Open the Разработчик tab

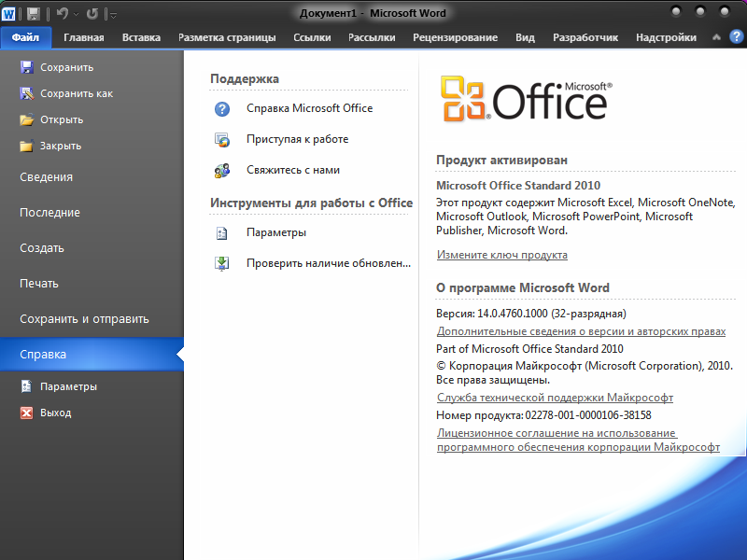(x=585, y=37)
